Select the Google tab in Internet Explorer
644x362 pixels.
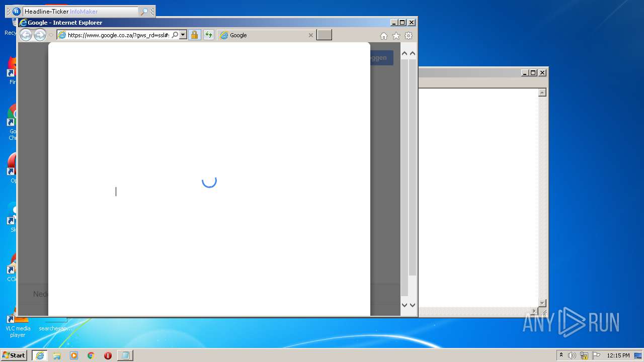pos(267,35)
